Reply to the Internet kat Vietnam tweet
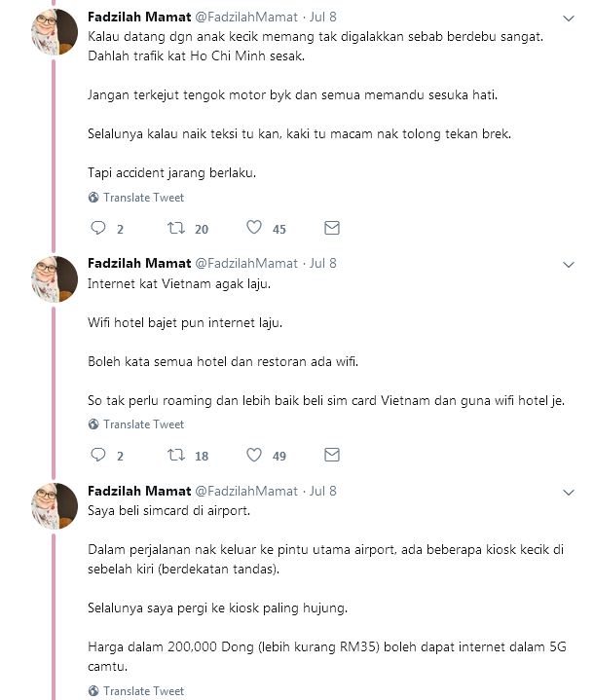 click(x=98, y=455)
